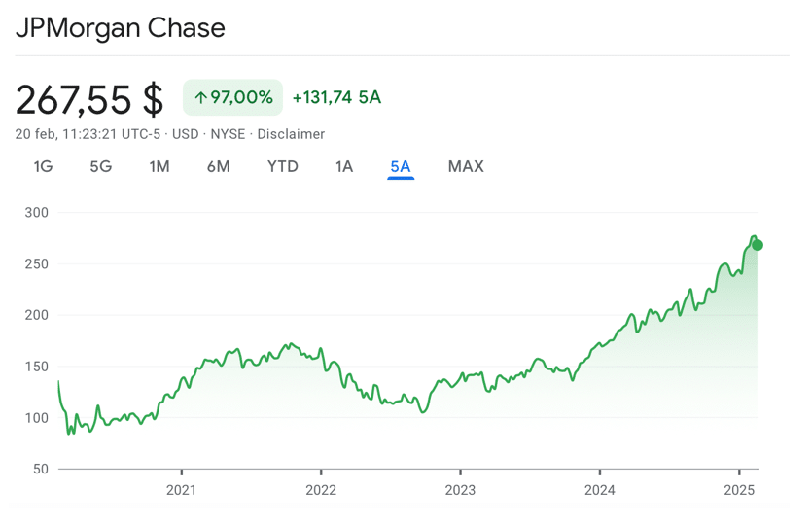
Task: Switch chart to 1M range
Action: pos(159,166)
